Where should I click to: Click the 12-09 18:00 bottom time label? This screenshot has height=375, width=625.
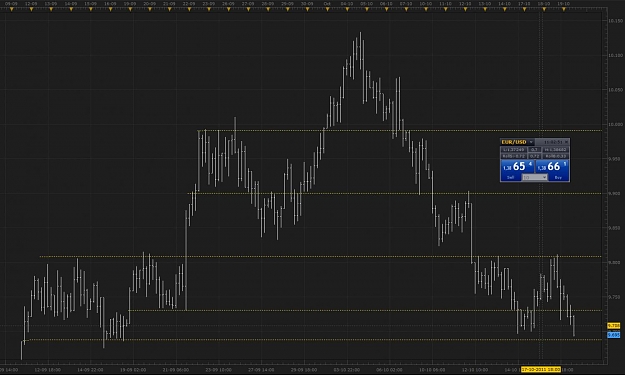(x=47, y=370)
